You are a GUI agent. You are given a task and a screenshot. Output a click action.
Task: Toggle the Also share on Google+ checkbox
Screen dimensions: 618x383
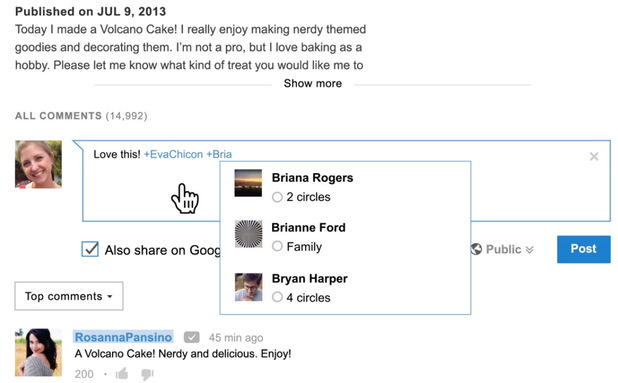90,249
